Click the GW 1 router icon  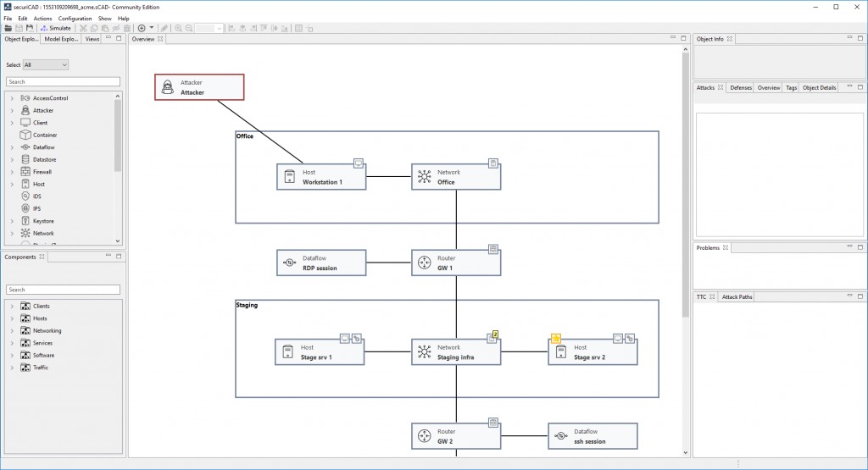coord(424,263)
